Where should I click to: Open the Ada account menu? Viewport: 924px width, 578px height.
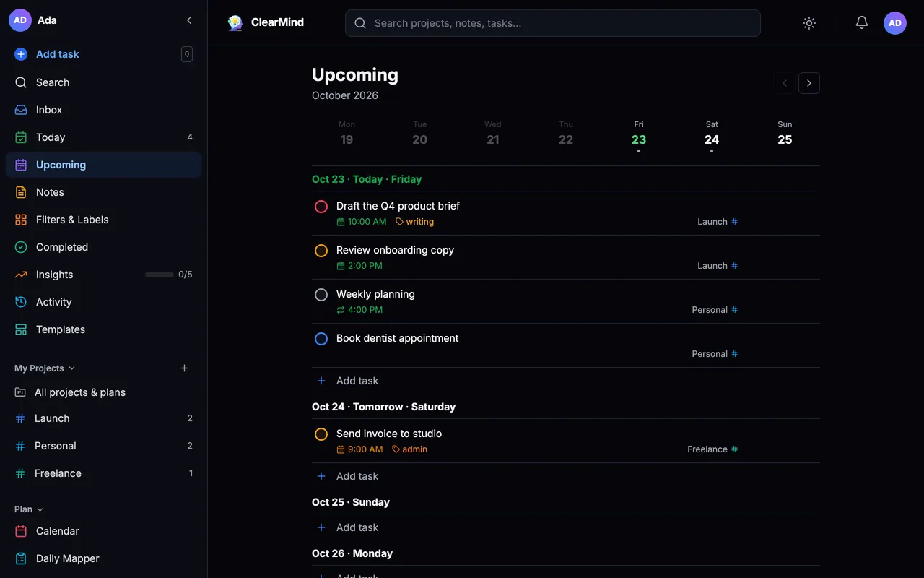pyautogui.click(x=33, y=20)
